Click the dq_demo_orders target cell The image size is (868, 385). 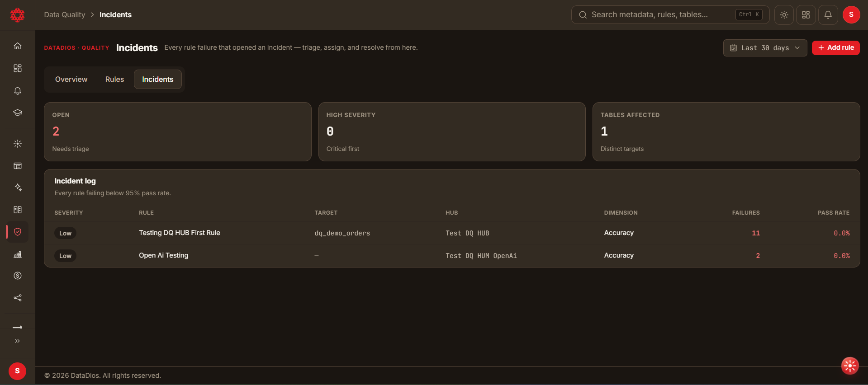[x=342, y=233]
